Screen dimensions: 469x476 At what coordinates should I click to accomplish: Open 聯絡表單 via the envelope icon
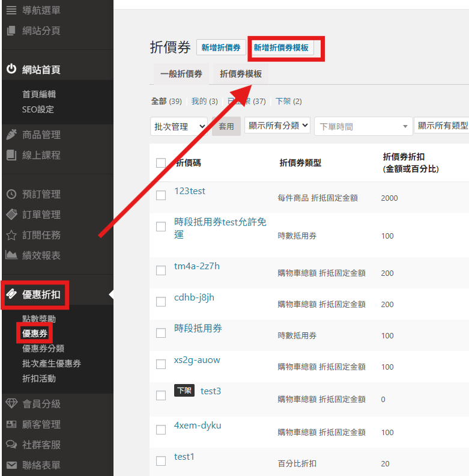pyautogui.click(x=11, y=465)
